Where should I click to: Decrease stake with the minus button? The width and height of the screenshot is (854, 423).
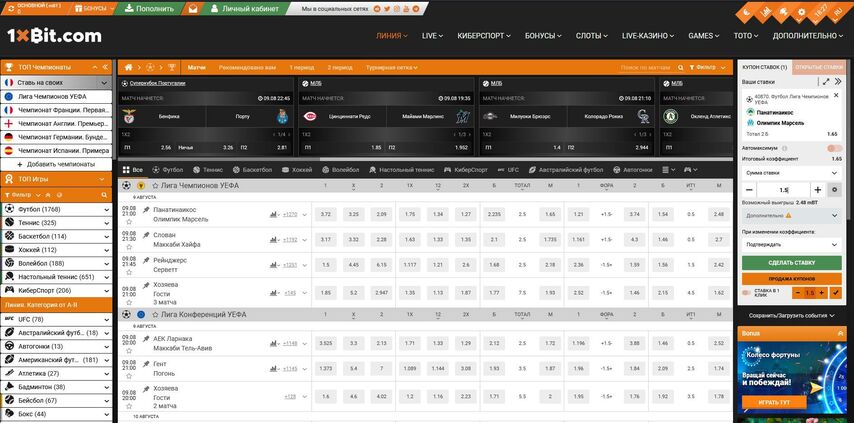tap(749, 190)
